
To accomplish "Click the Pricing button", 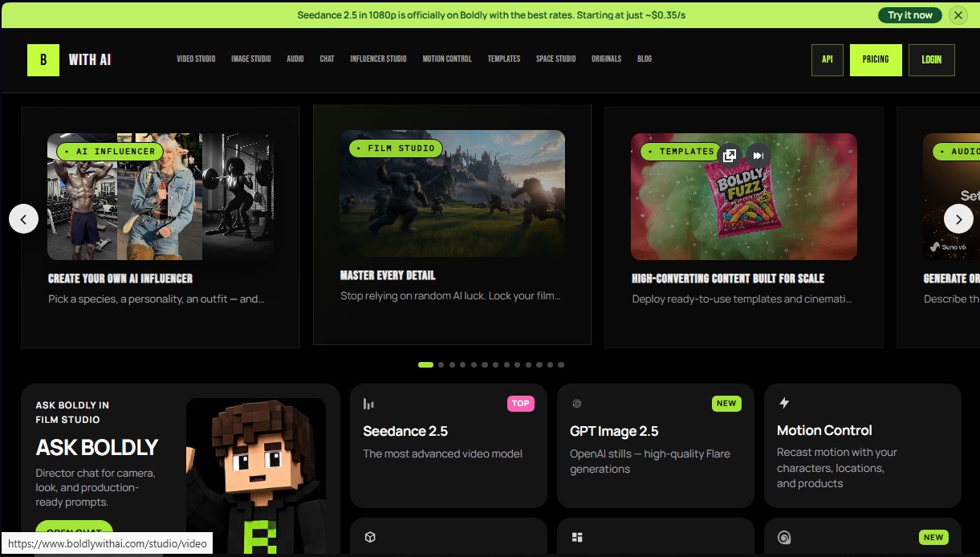I will tap(876, 59).
